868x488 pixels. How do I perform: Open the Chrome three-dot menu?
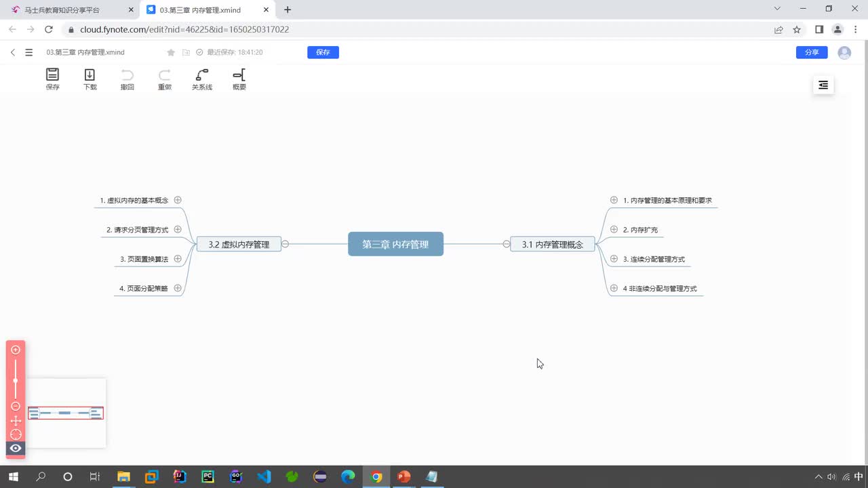(856, 30)
